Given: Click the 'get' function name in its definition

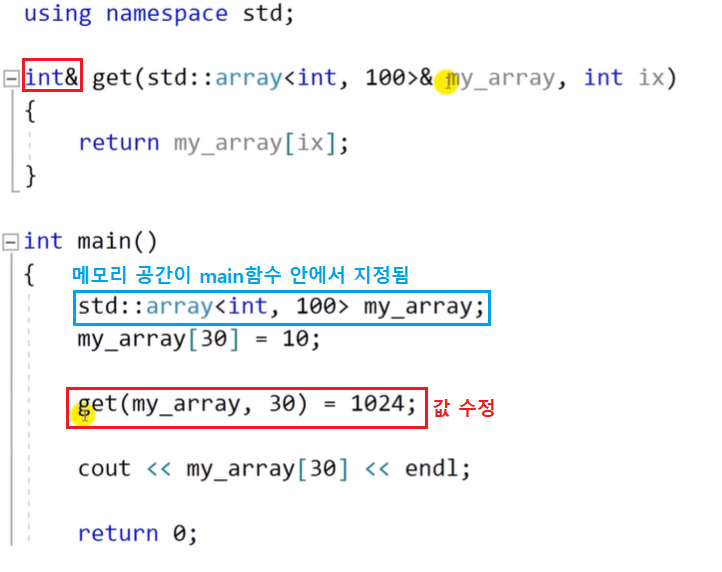Looking at the screenshot, I should click(x=113, y=78).
